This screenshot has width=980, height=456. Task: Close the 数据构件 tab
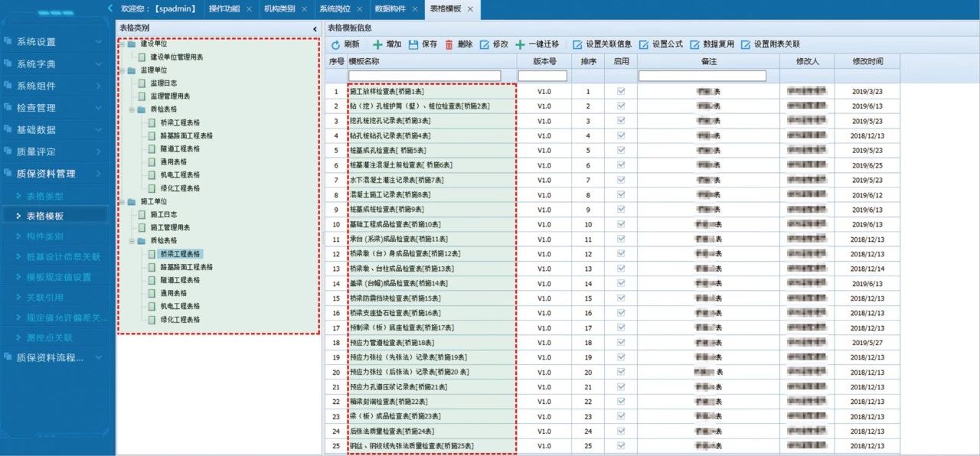pos(415,9)
